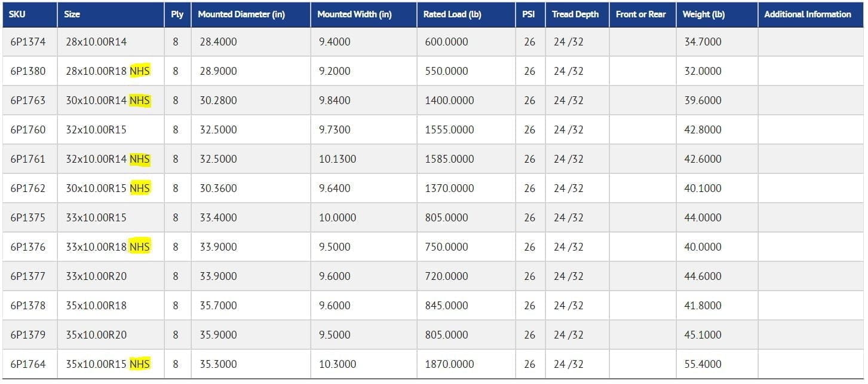Viewport: 868px width, 384px height.
Task: Click the PSI column header
Action: tap(529, 14)
